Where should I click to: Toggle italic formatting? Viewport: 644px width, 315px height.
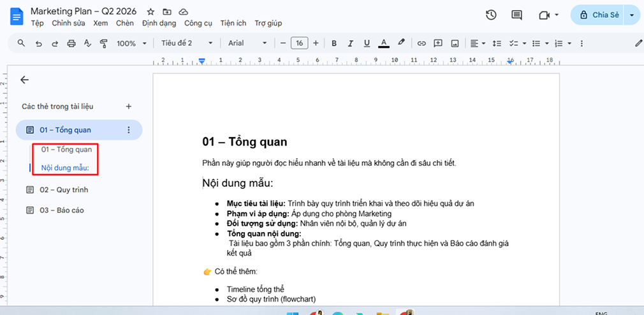350,43
